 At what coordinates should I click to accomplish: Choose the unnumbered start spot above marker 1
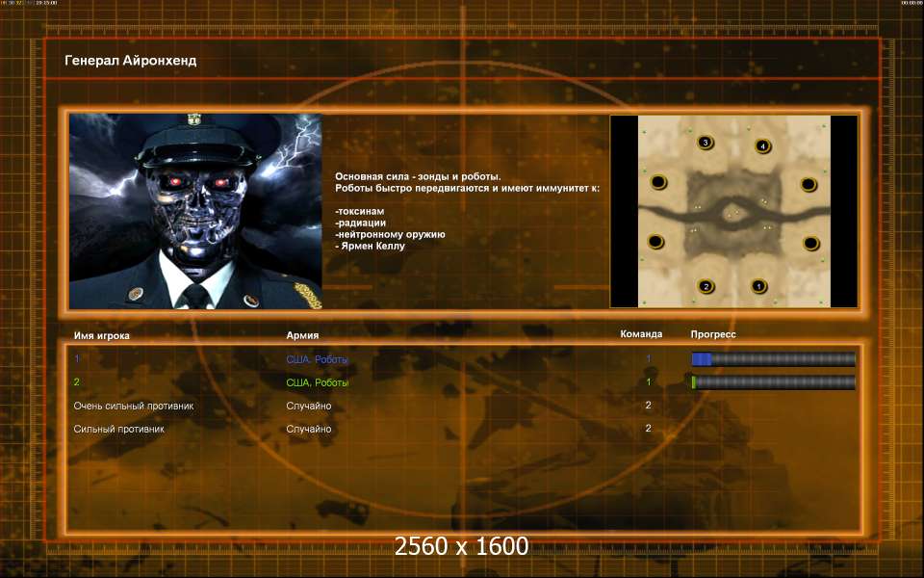click(810, 243)
